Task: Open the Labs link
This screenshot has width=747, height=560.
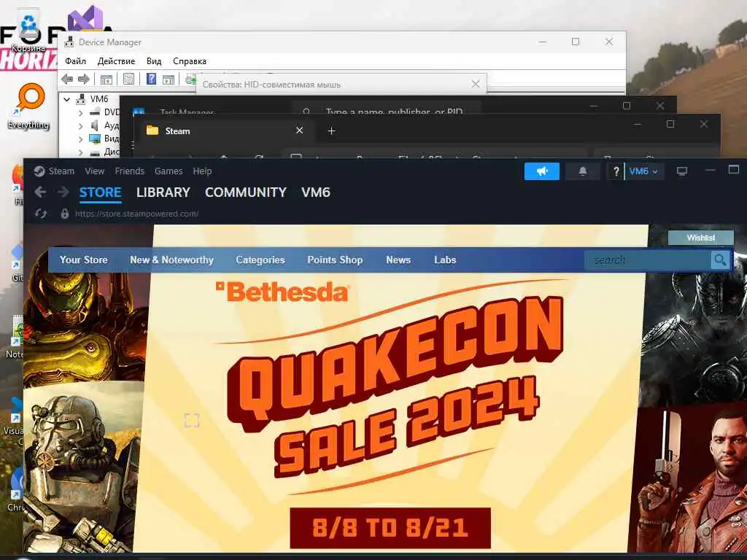Action: pos(445,260)
